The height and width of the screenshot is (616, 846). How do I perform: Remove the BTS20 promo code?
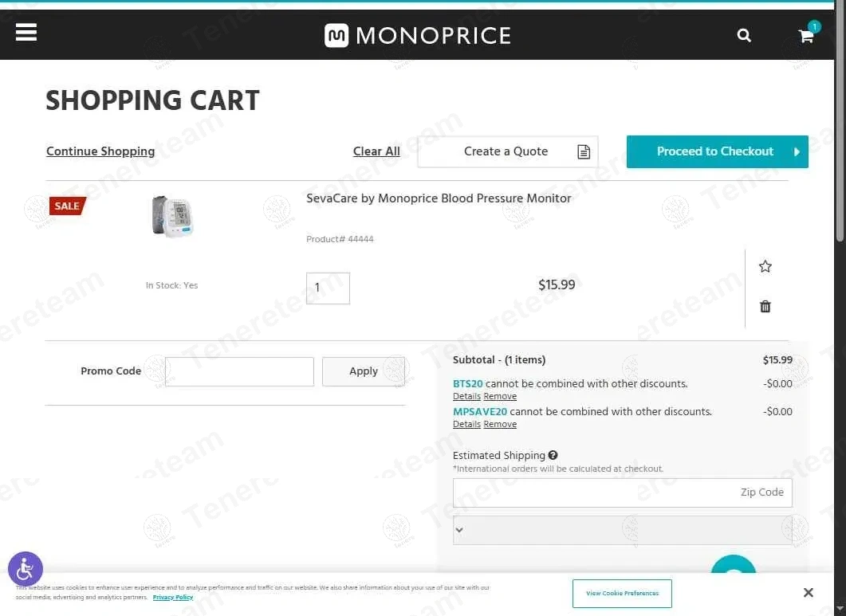pyautogui.click(x=500, y=397)
